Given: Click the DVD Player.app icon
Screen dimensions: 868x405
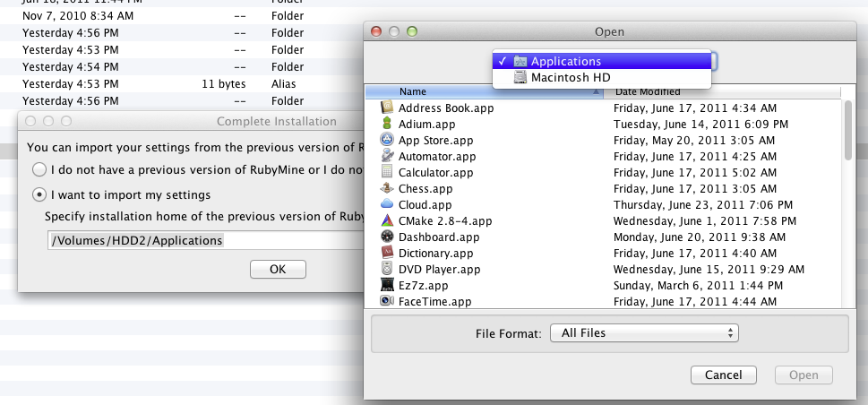Looking at the screenshot, I should (x=387, y=270).
